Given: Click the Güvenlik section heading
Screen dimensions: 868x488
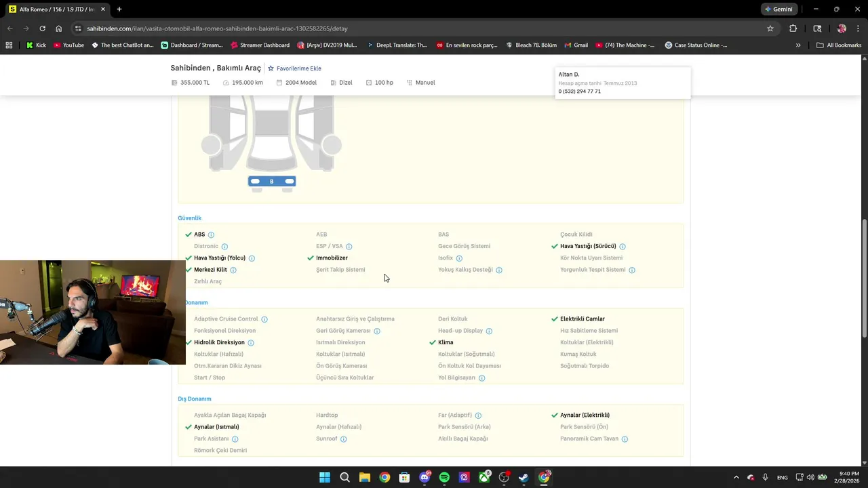Looking at the screenshot, I should [190, 218].
